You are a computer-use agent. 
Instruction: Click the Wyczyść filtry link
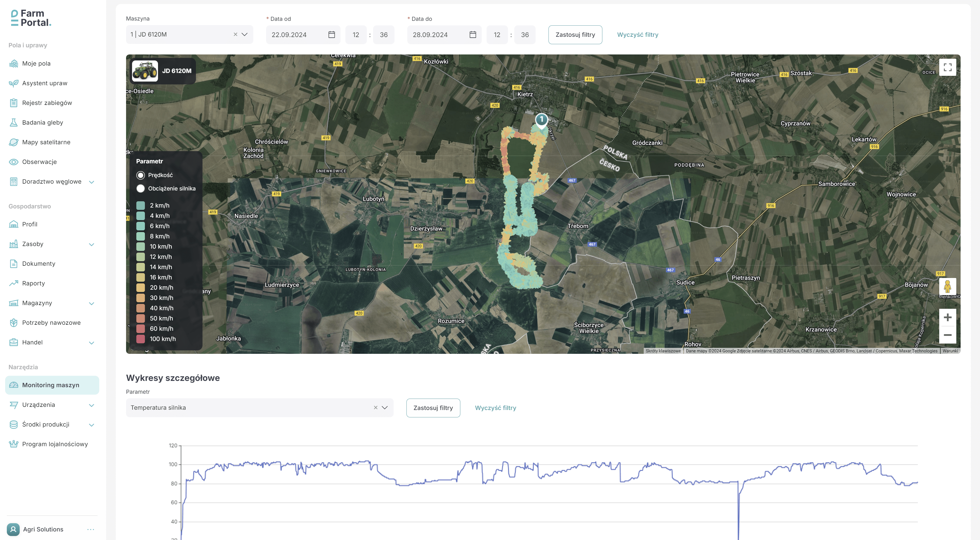coord(638,34)
